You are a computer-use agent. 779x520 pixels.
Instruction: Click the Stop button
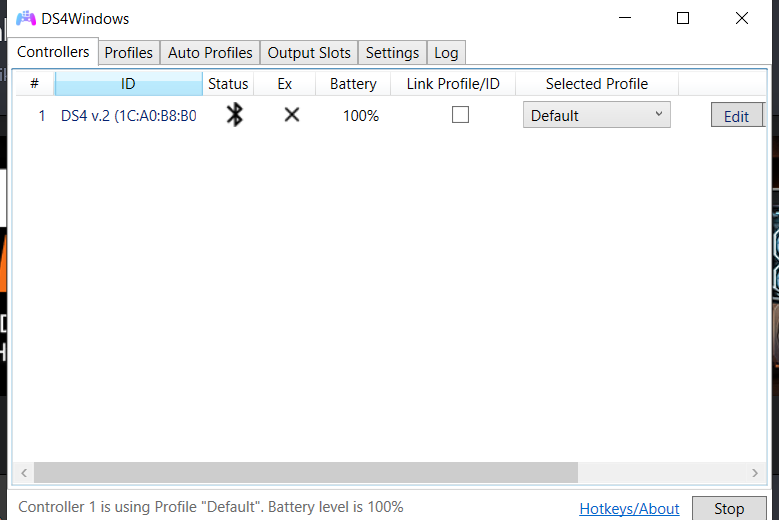[x=729, y=509]
